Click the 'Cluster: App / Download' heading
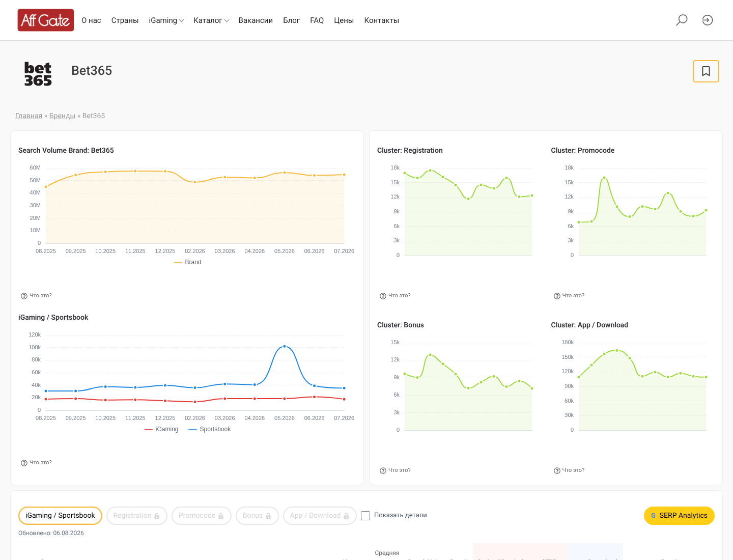The height and width of the screenshot is (560, 733). pos(589,325)
